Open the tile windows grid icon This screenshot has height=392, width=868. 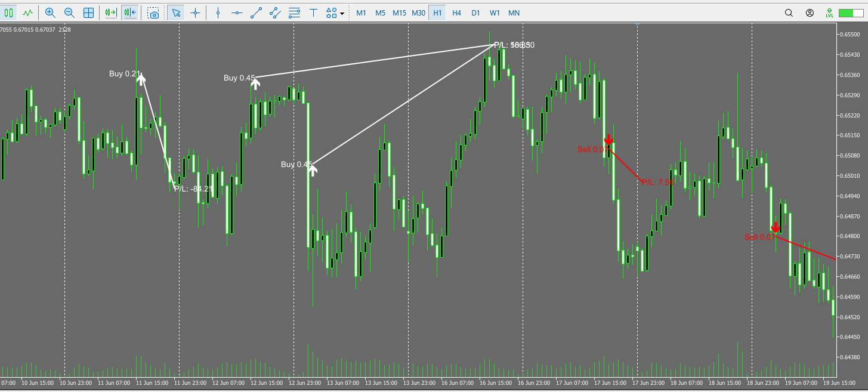(x=88, y=12)
